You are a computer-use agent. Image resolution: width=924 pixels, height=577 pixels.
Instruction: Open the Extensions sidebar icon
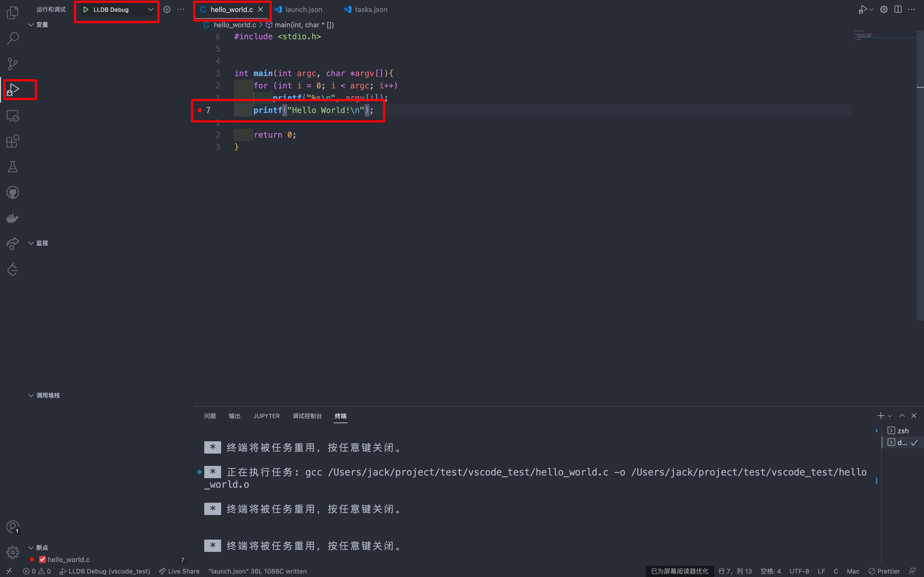(13, 141)
